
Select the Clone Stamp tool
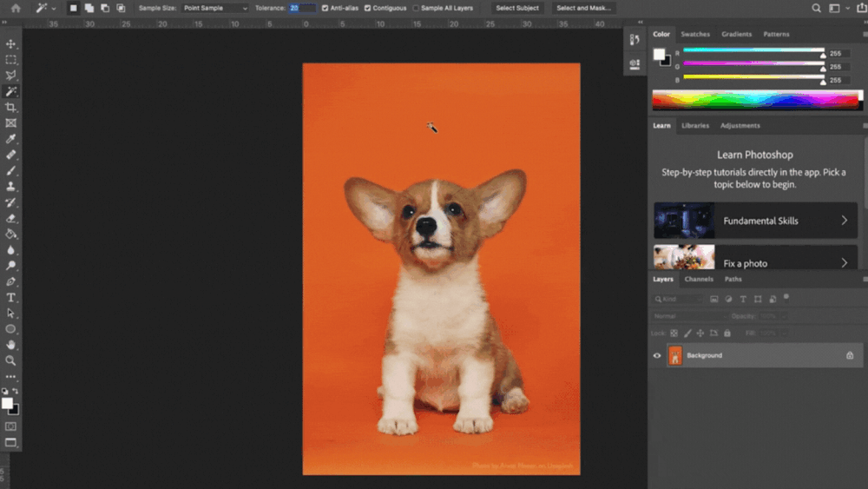tap(10, 187)
